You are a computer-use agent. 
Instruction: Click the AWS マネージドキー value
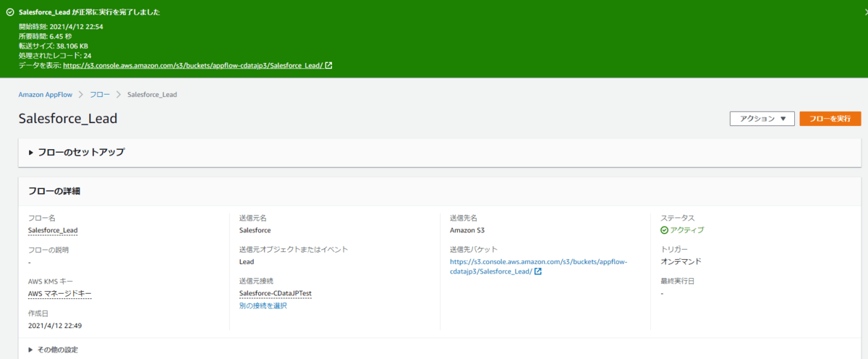[60, 294]
